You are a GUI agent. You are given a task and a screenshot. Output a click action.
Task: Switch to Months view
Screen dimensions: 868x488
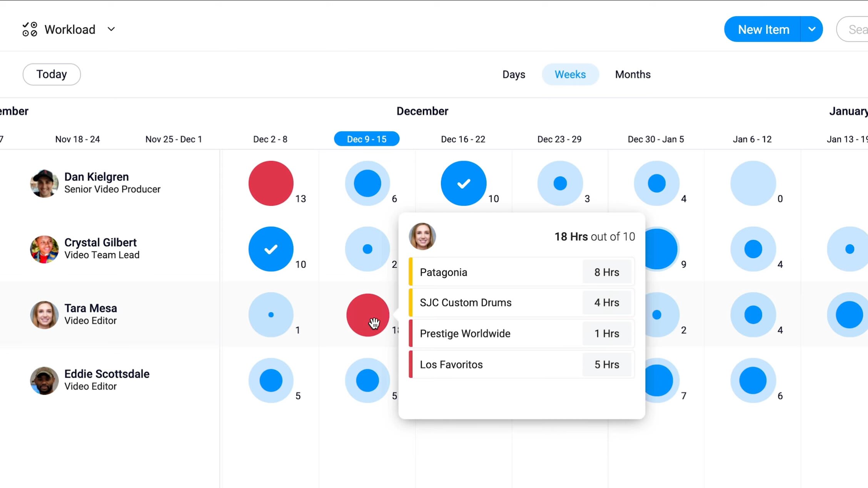633,74
